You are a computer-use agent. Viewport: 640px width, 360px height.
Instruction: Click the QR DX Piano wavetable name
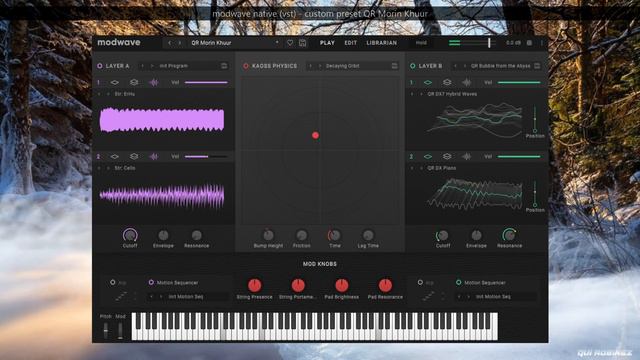click(442, 168)
